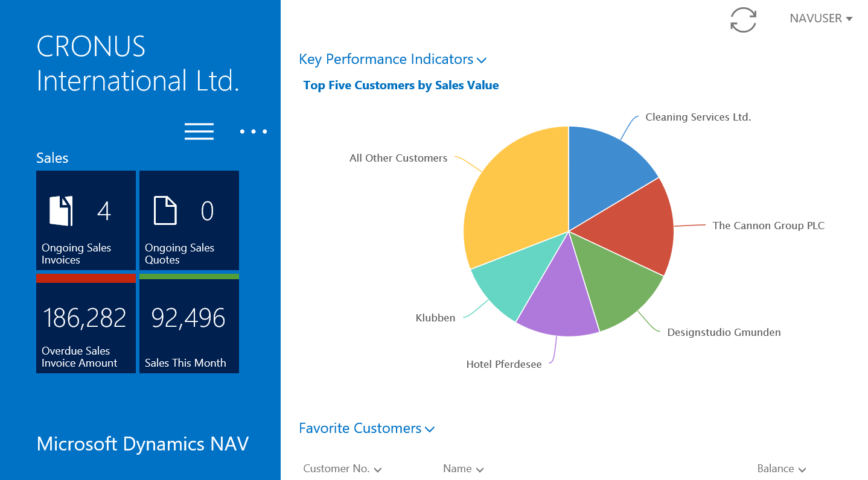
Task: Open the Sales This Month tile
Action: tap(189, 323)
